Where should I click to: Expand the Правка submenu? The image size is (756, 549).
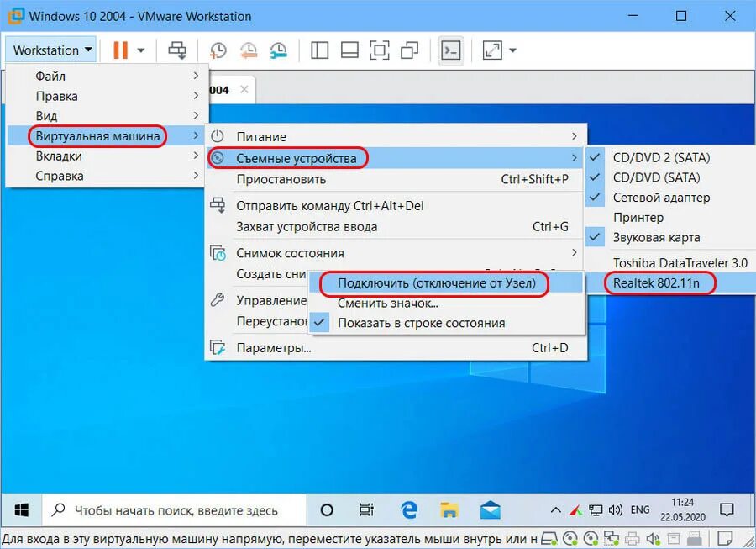[108, 96]
